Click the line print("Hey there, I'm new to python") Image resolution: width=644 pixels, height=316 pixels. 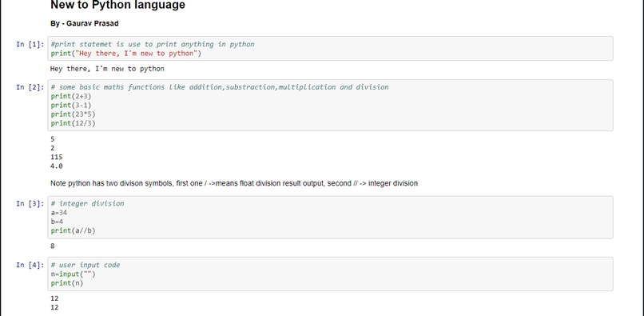(126, 54)
